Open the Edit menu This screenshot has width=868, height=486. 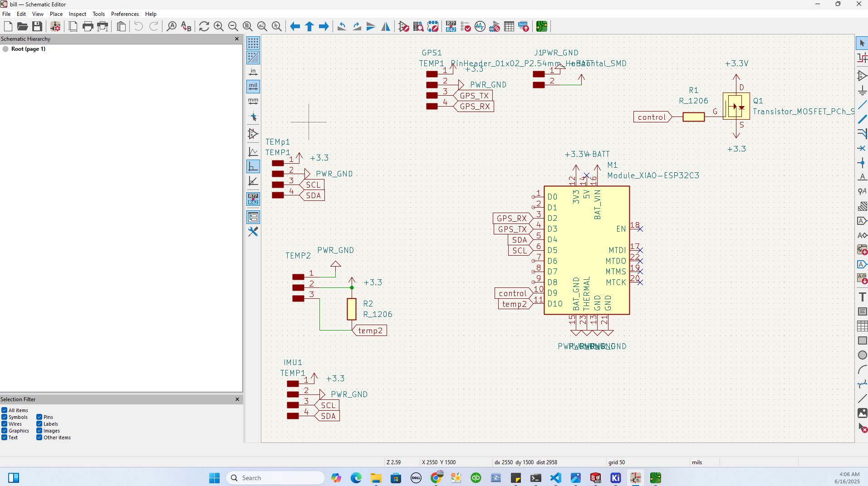pyautogui.click(x=21, y=14)
